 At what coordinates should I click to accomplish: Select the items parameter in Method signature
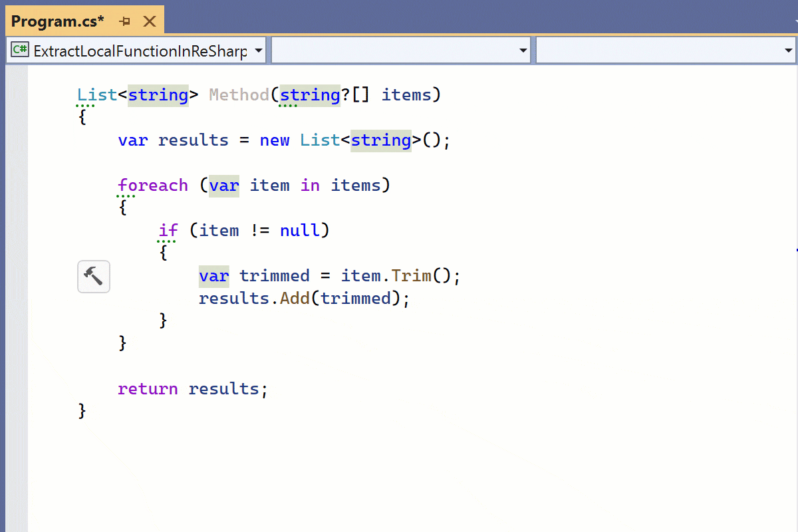coord(406,95)
